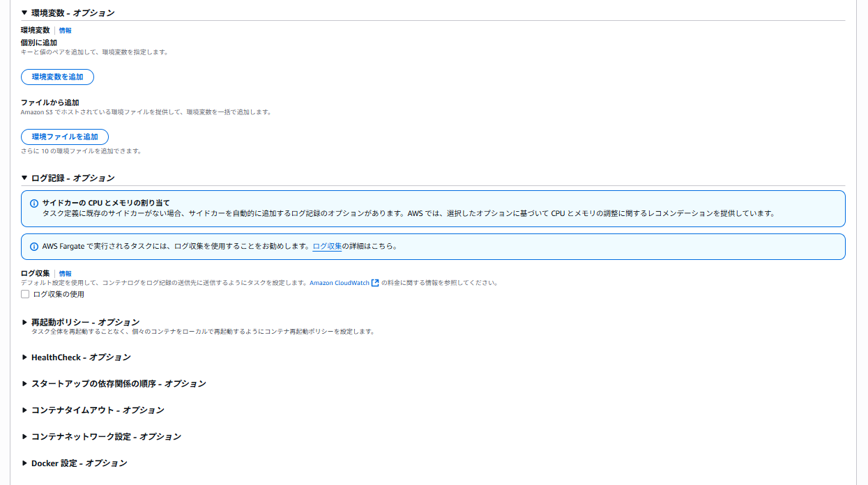Open the ログ収集 details link in Fargate notice

click(x=327, y=247)
